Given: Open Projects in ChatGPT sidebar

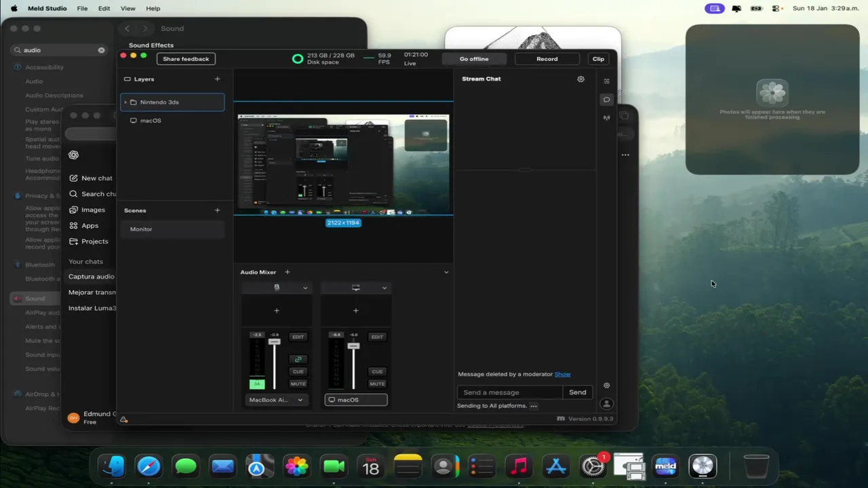Looking at the screenshot, I should 88,241.
